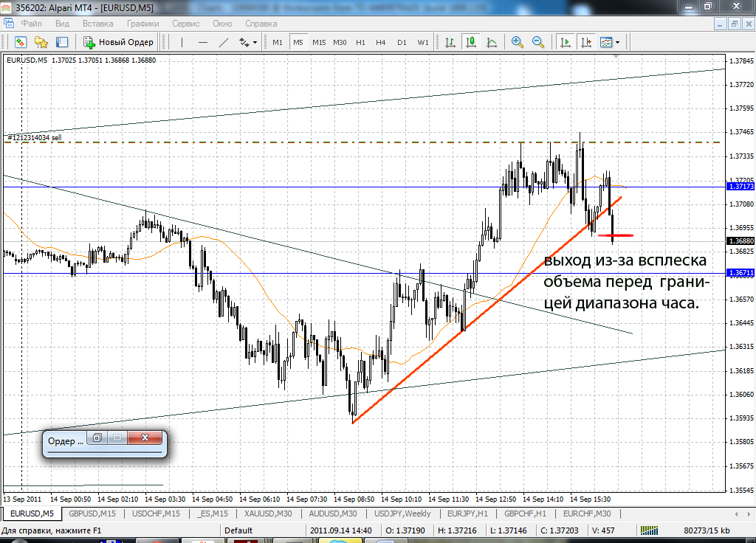Switch chart to D1 timeframe

402,42
